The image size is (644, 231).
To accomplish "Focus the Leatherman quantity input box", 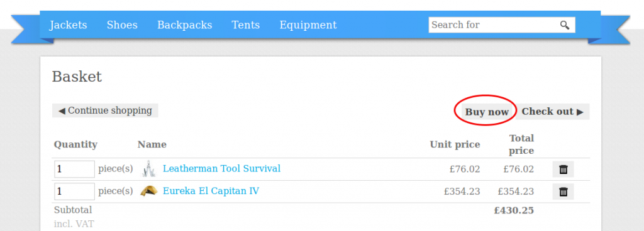I will click(74, 169).
